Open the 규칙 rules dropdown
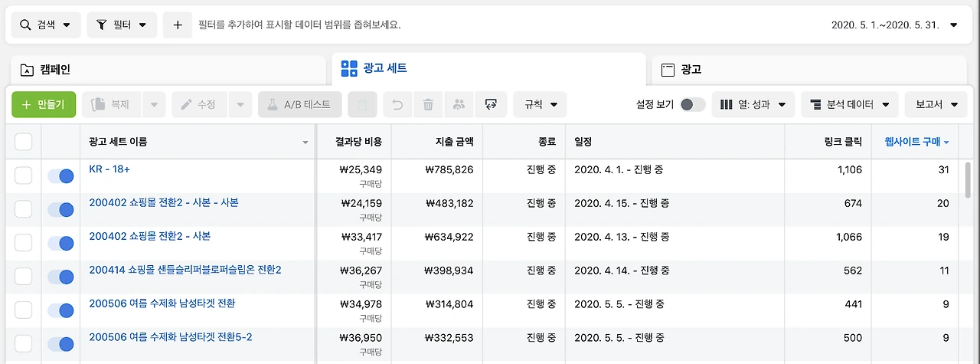980x364 pixels. [x=540, y=104]
